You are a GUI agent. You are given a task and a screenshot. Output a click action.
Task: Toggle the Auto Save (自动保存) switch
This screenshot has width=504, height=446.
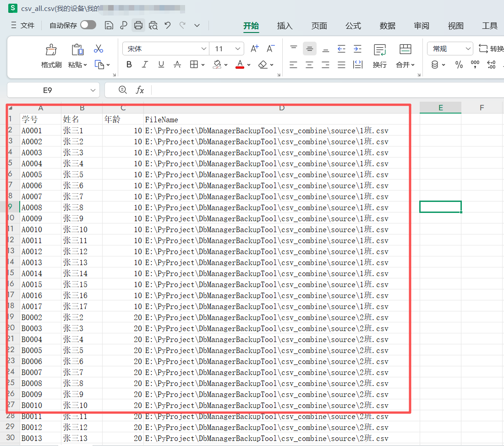pos(88,25)
